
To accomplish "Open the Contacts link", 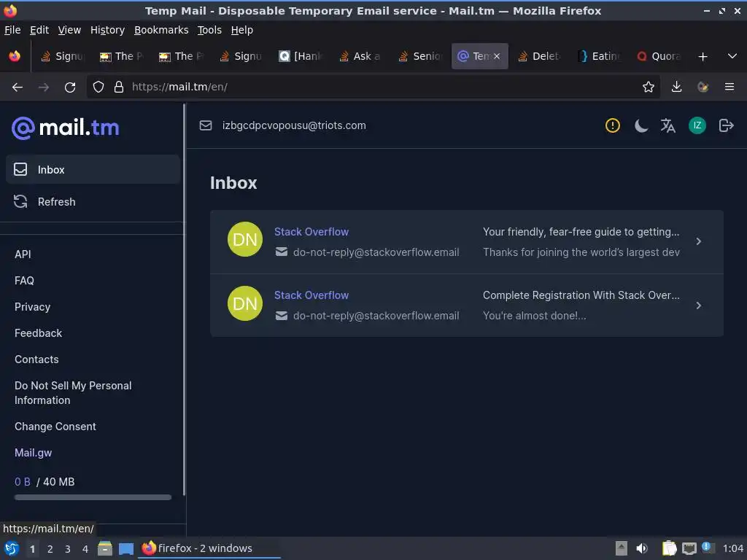I will coord(36,359).
